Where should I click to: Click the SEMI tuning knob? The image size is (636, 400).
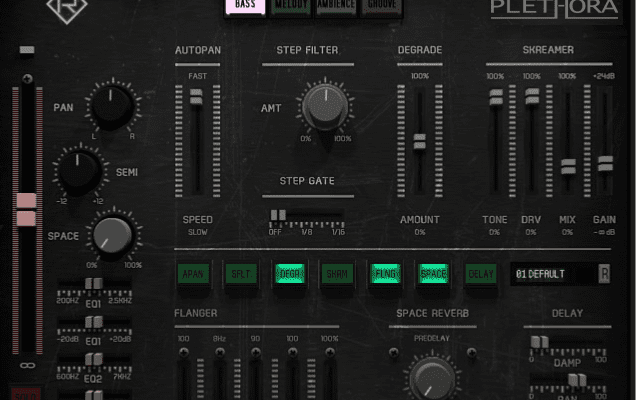(x=79, y=171)
